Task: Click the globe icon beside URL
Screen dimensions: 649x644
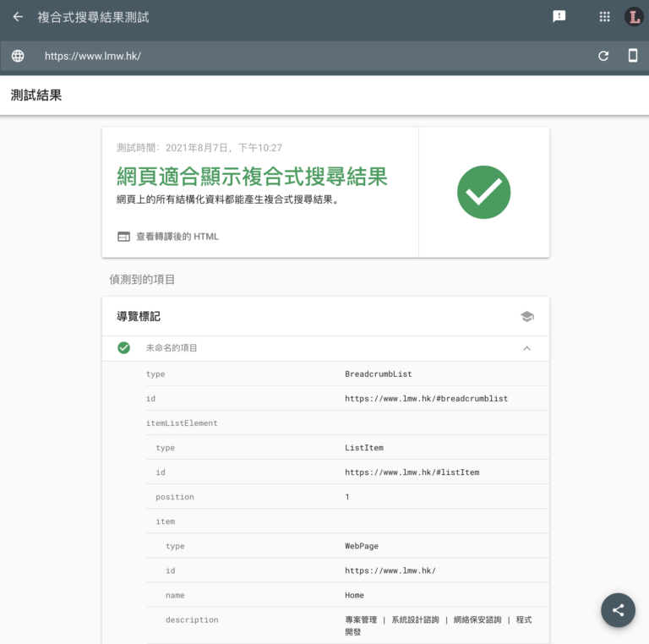Action: (18, 56)
